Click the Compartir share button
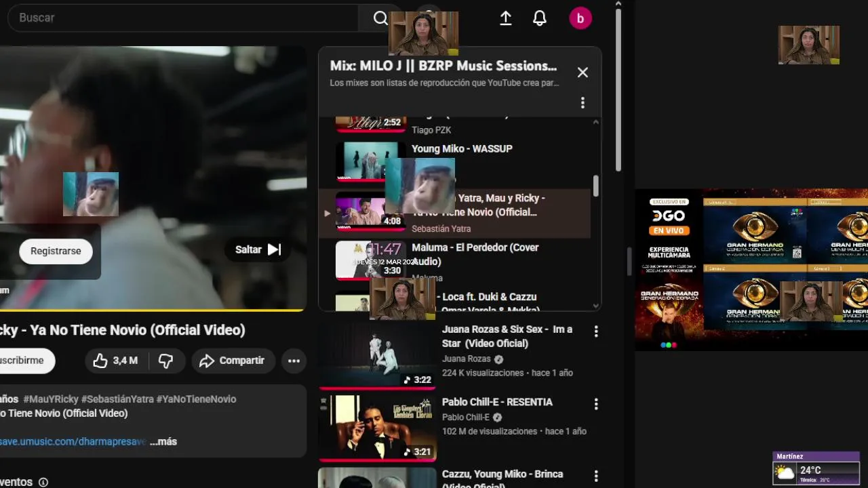Viewport: 868px width, 488px height. coord(233,361)
